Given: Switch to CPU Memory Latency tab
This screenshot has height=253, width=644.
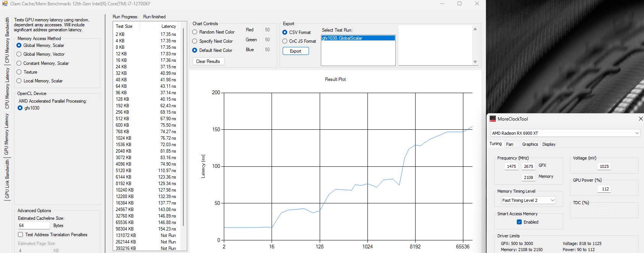Looking at the screenshot, I should point(7,88).
